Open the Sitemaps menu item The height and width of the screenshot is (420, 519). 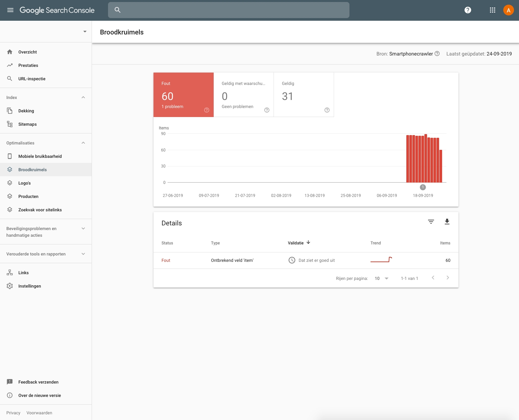point(46,124)
